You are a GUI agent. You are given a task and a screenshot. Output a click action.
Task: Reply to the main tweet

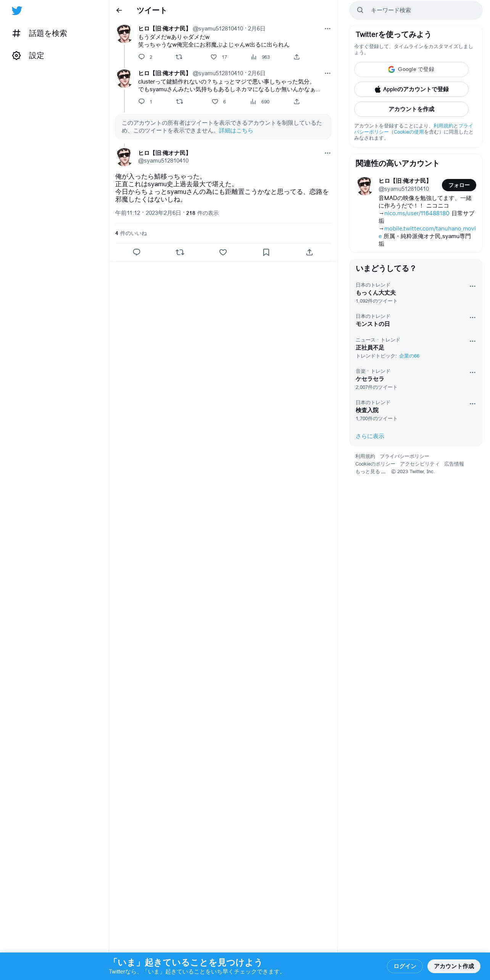coord(137,252)
